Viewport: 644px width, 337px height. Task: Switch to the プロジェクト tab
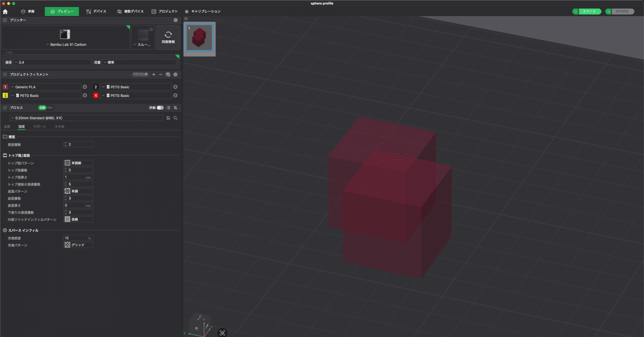click(165, 11)
